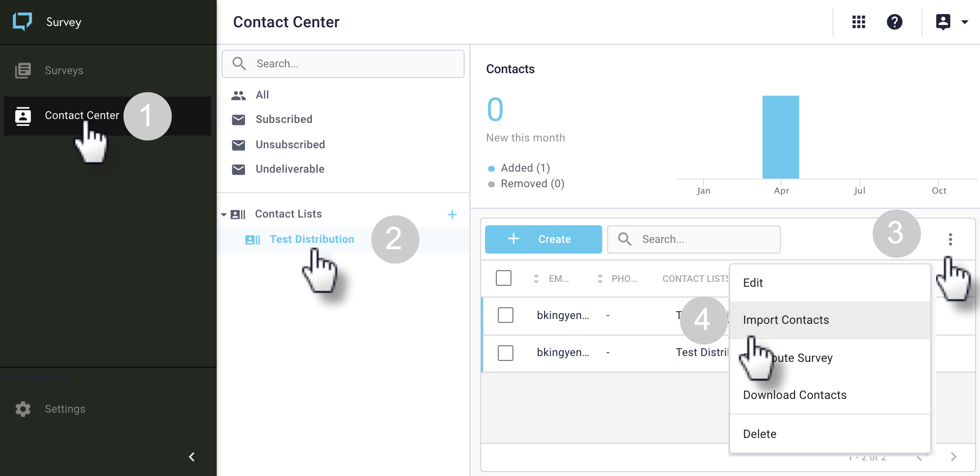Click the help question mark icon
Screen dimensions: 980x476
tap(895, 22)
